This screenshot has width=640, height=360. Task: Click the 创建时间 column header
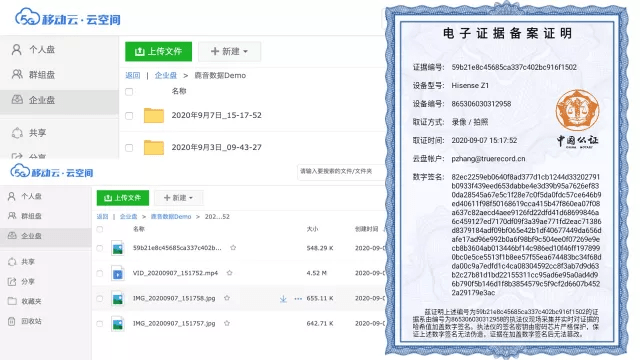[x=367, y=229]
